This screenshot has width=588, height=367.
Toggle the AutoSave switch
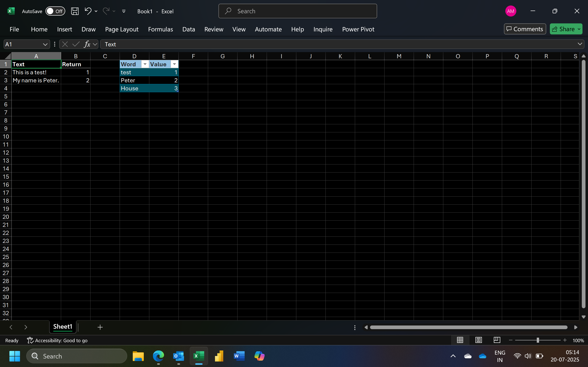55,11
